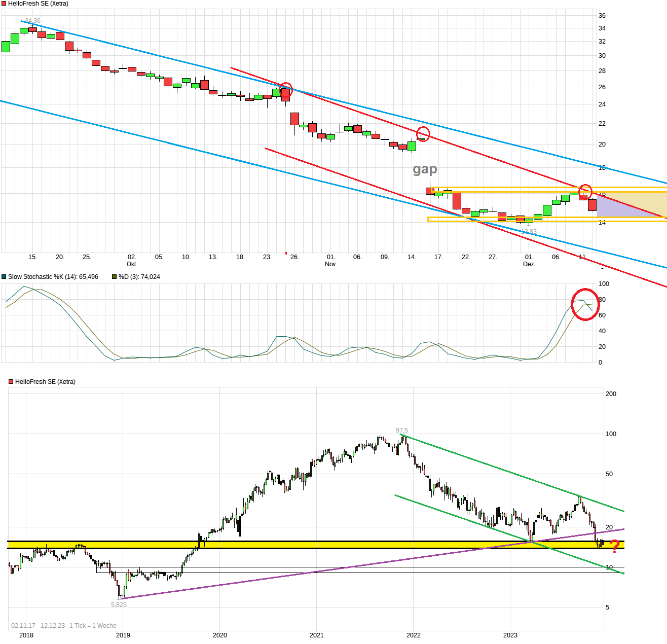Click the 2021 year label on the weekly chart
The width and height of the screenshot is (667, 644).
pyautogui.click(x=317, y=635)
